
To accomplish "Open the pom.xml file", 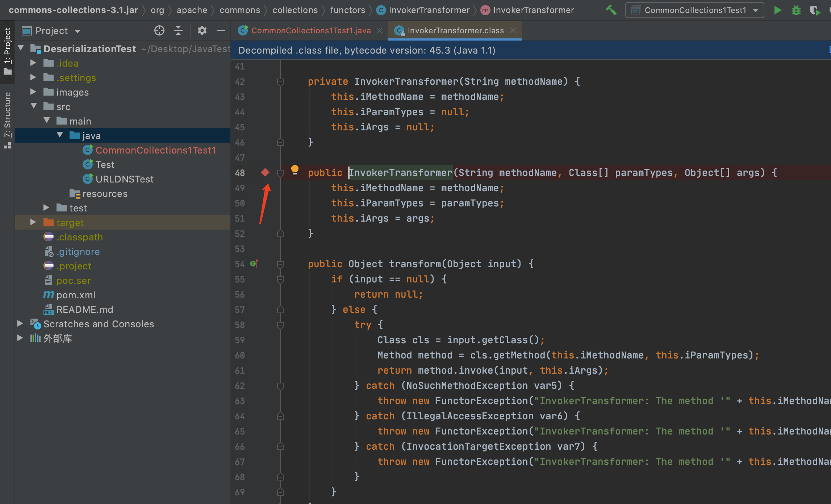I will [76, 295].
